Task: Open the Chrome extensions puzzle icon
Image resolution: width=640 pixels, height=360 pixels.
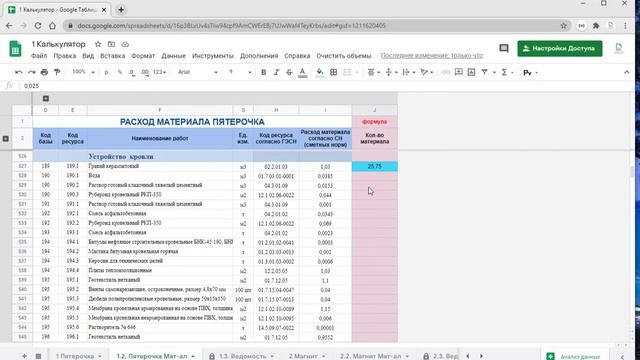Action: (596, 26)
